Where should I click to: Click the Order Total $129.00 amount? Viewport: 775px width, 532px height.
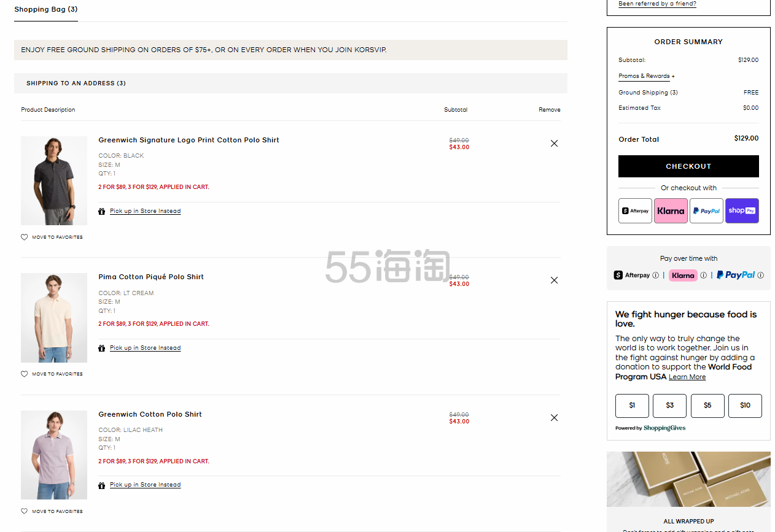point(746,138)
